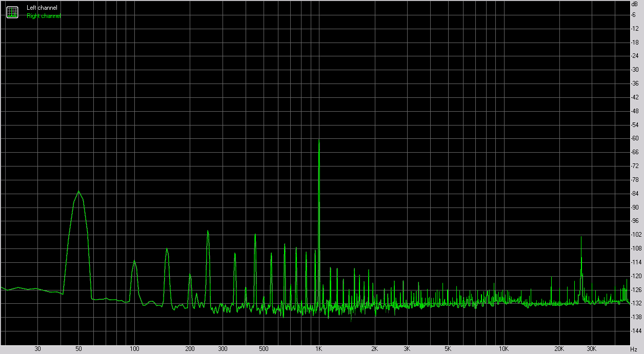Click the '2K' frequency axis label
This screenshot has width=644, height=354.
pyautogui.click(x=375, y=349)
